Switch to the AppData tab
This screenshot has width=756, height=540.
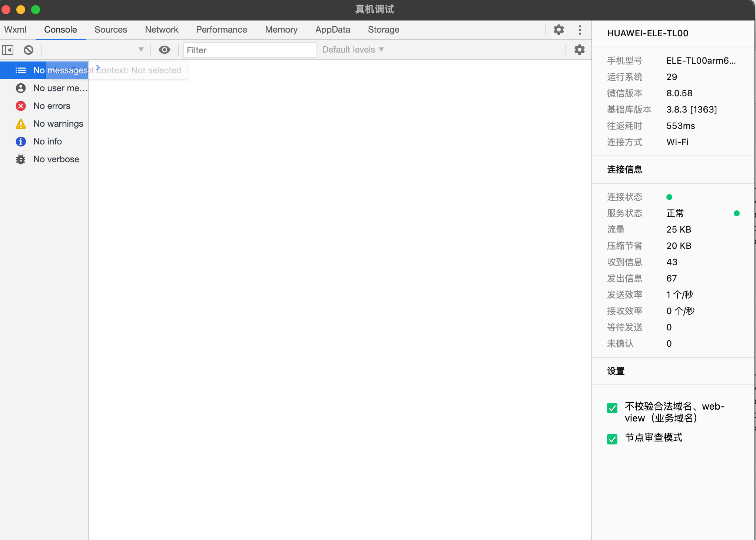click(332, 30)
